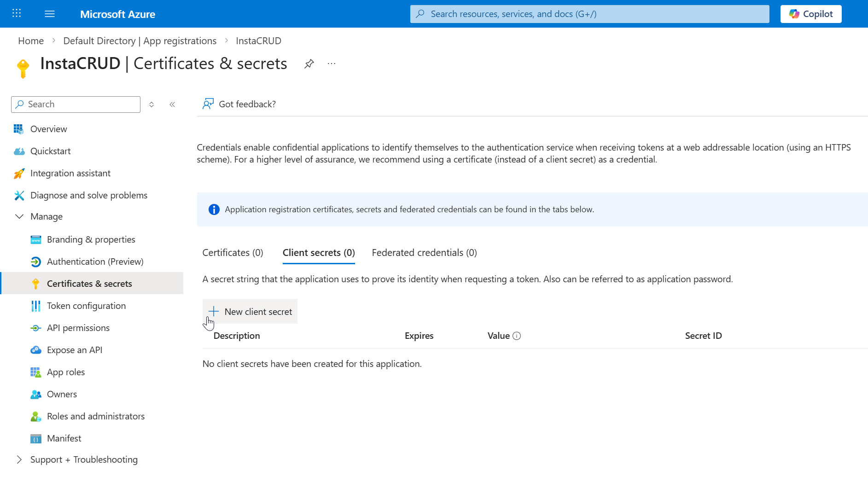Open API permissions settings
Screen dimensions: 868x482
(78, 327)
